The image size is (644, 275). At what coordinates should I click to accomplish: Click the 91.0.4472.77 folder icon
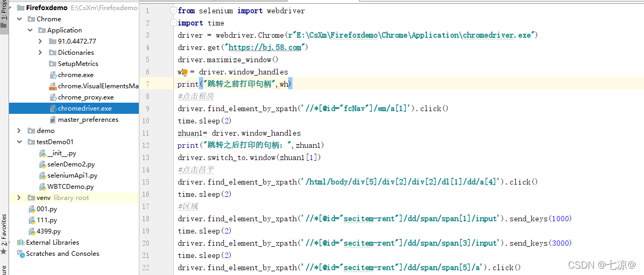[x=53, y=41]
